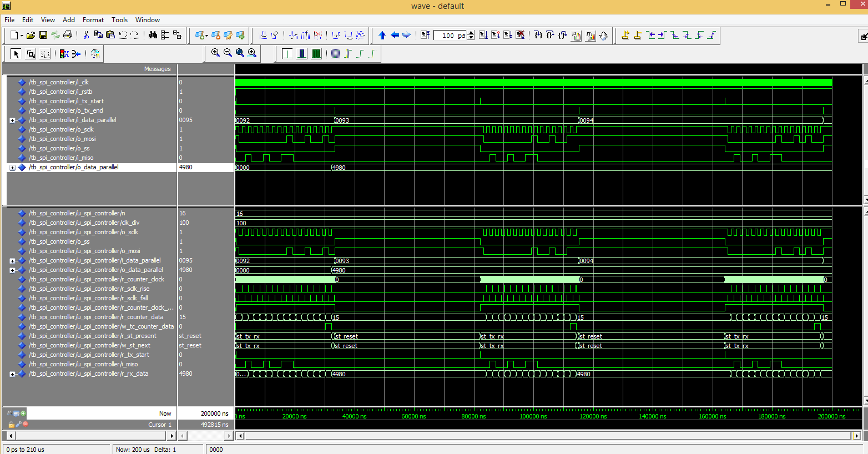Viewport: 868px width, 454px height.
Task: Click the 100 ps run length field
Action: 451,35
